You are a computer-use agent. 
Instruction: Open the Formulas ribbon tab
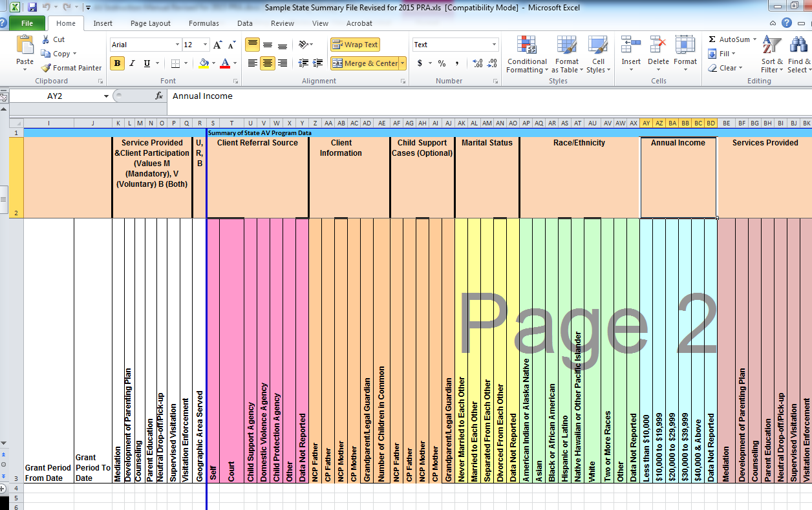pyautogui.click(x=204, y=23)
